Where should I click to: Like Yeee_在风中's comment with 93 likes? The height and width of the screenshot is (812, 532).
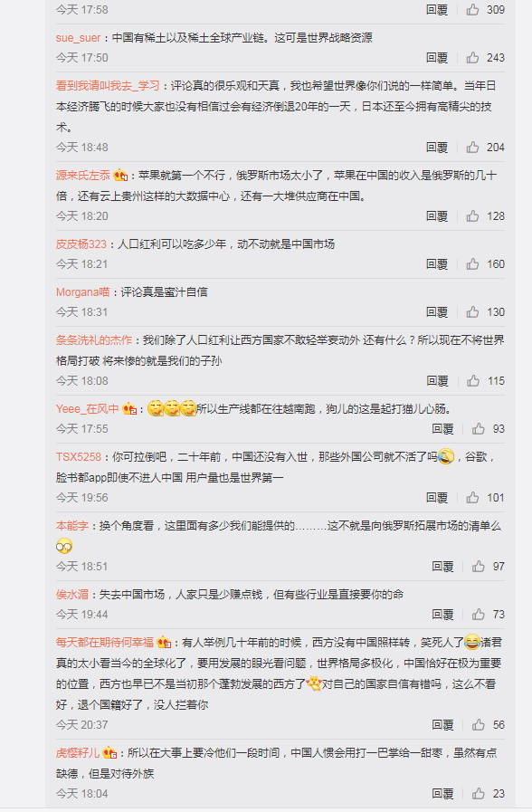tap(479, 429)
